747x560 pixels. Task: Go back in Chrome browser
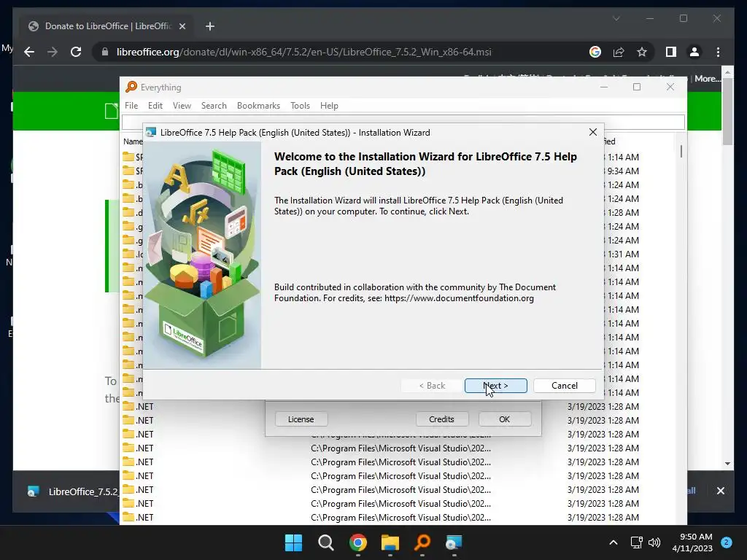29,52
